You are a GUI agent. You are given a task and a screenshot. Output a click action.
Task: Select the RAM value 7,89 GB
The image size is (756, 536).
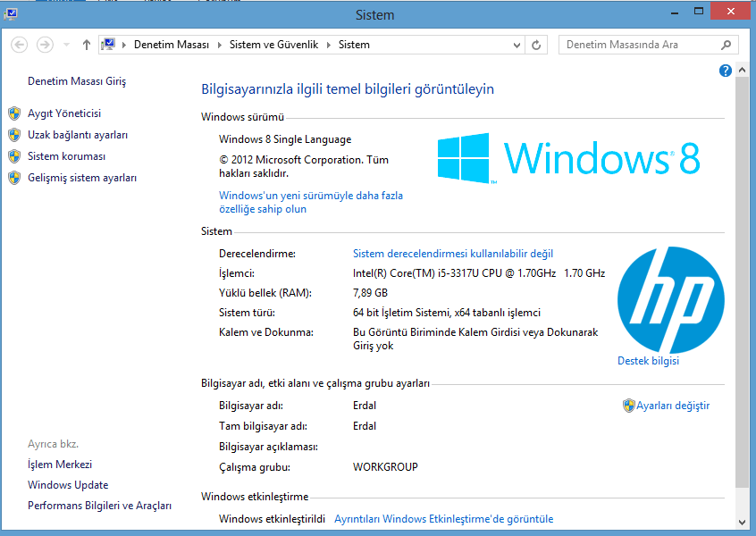click(370, 293)
